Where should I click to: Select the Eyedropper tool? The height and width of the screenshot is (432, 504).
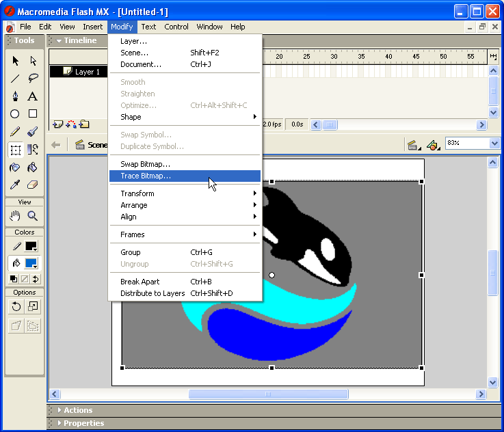coord(15,185)
